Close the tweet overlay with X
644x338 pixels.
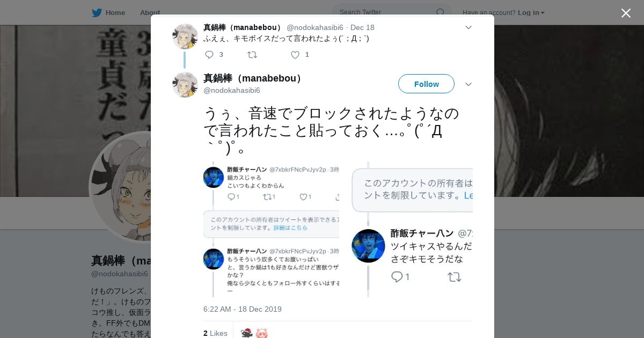click(626, 13)
